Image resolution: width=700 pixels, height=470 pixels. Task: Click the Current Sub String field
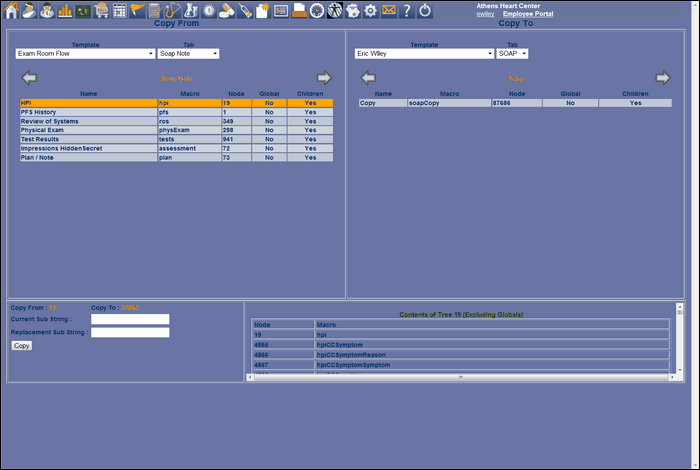[130, 319]
